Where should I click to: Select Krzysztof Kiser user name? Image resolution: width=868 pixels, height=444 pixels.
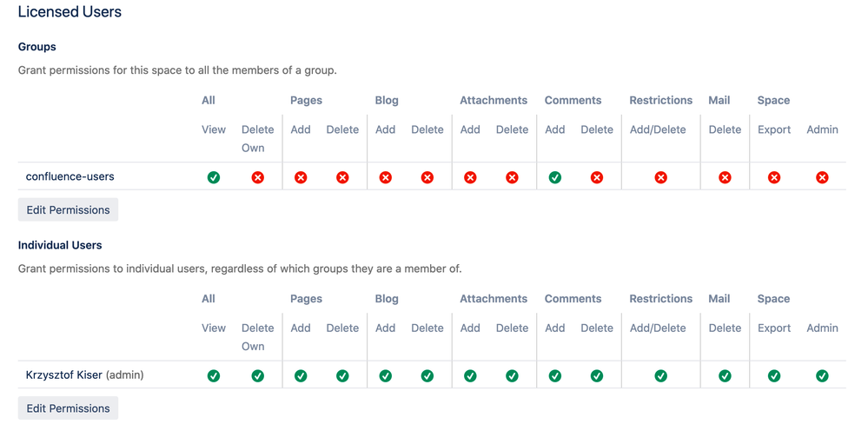point(63,374)
